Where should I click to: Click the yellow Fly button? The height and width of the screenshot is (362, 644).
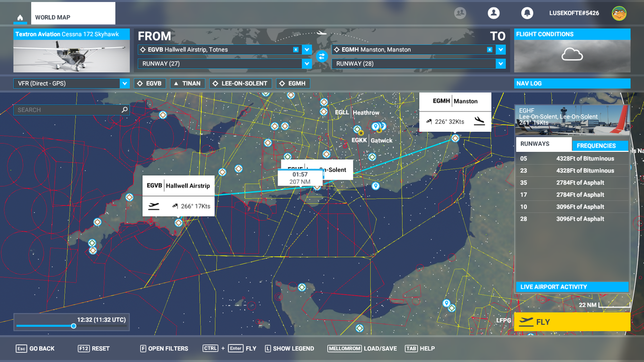(572, 322)
